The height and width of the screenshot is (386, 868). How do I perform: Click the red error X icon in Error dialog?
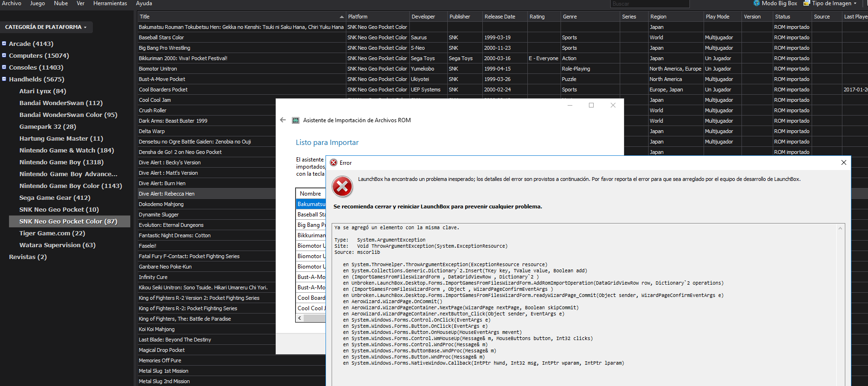[x=342, y=187]
